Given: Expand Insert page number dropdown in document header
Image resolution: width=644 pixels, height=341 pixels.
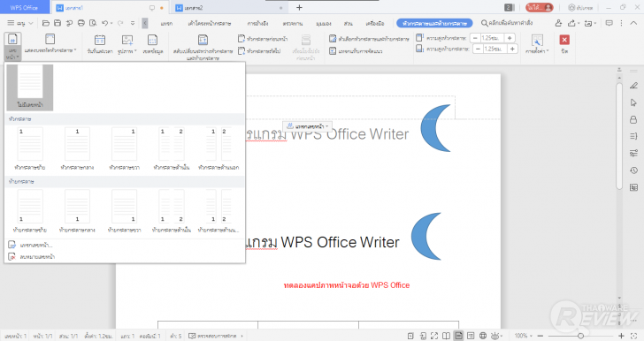Looking at the screenshot, I should coord(307,126).
